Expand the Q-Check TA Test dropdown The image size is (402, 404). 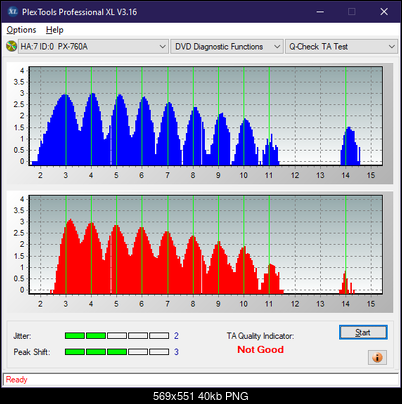point(341,47)
